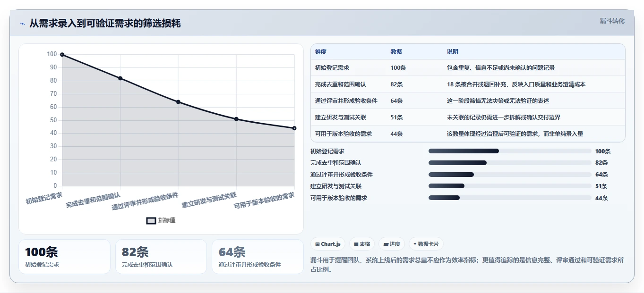Click the 可用于版本验收的需求 cell in the table

point(343,134)
